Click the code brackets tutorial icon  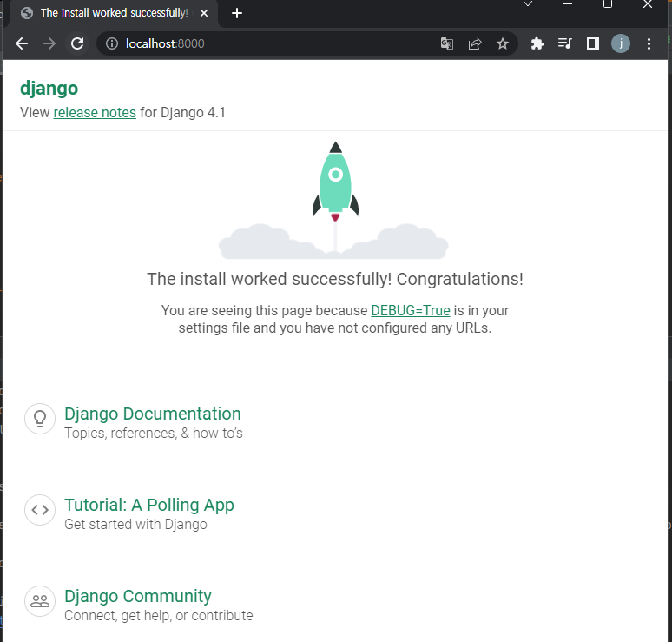click(40, 510)
